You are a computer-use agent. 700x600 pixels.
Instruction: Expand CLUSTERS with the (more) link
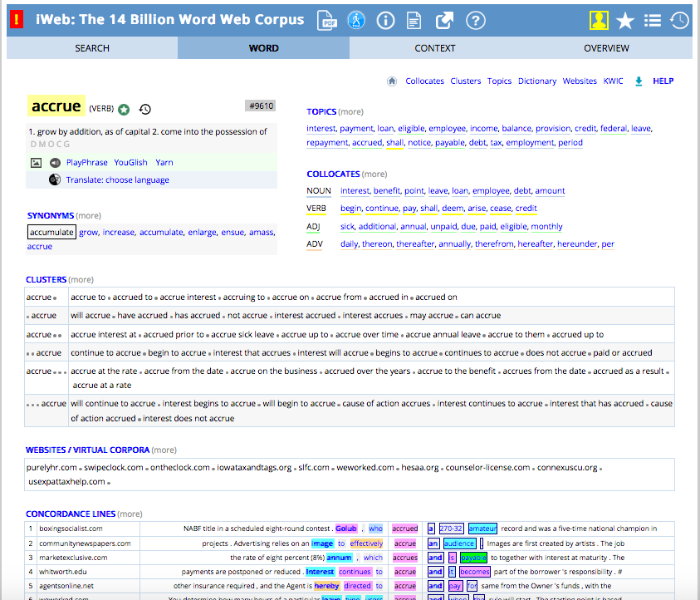tap(81, 280)
